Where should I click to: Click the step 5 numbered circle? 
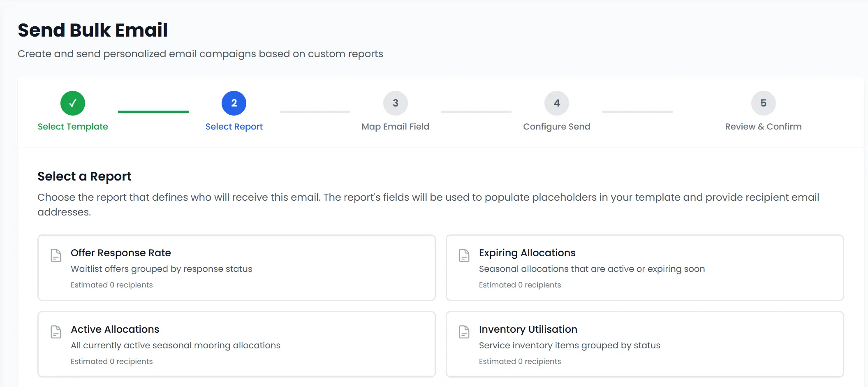pyautogui.click(x=763, y=104)
